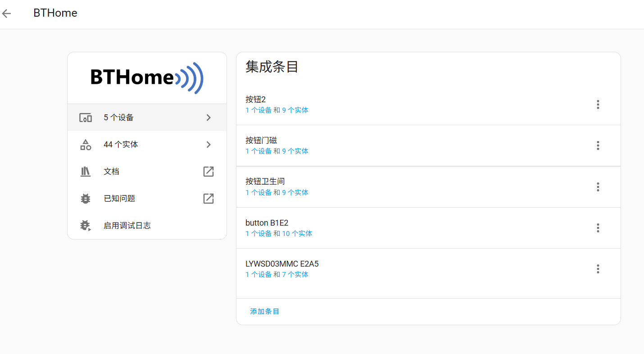
Task: Click the devices icon beside 5 个设备
Action: click(x=86, y=118)
